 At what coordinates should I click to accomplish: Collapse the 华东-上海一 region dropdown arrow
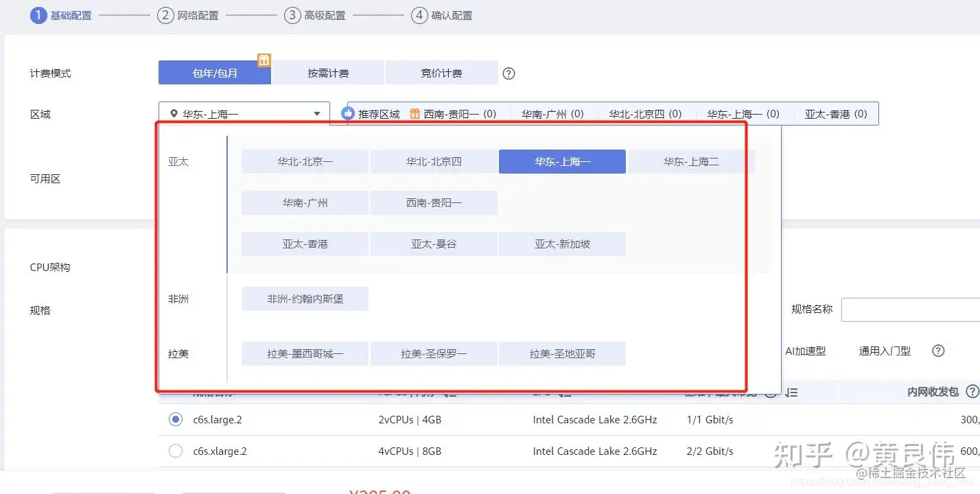pyautogui.click(x=317, y=114)
